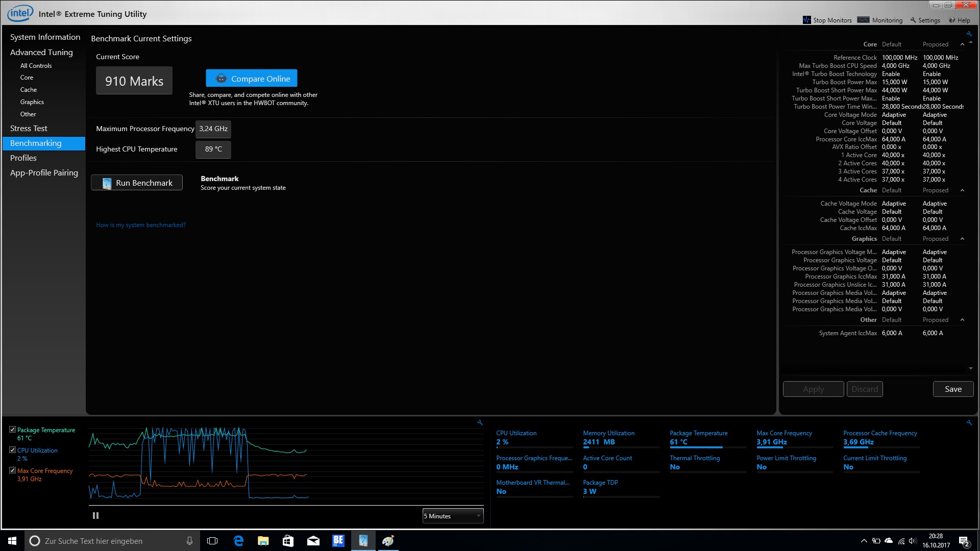Click the Help question mark icon
980x551 pixels.
coord(952,20)
